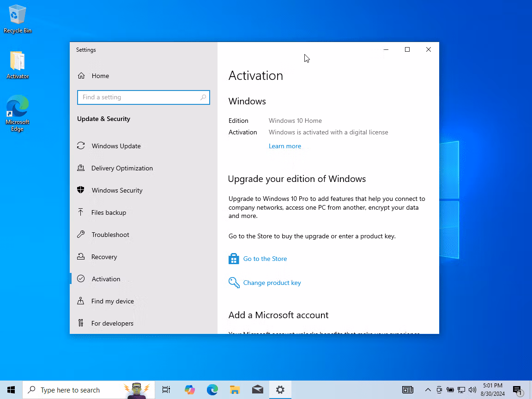Open Find my device settings
Viewport: 532px width, 399px height.
pyautogui.click(x=143, y=301)
